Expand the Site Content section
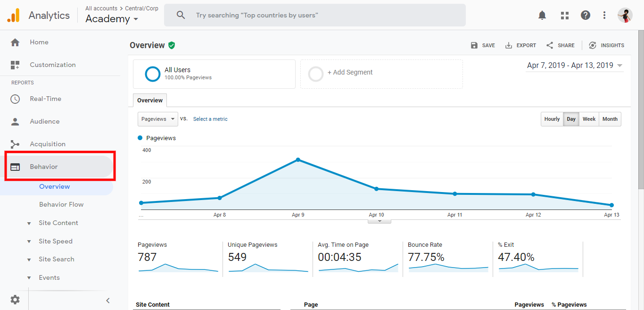Viewport: 644px width, 310px height. point(58,223)
